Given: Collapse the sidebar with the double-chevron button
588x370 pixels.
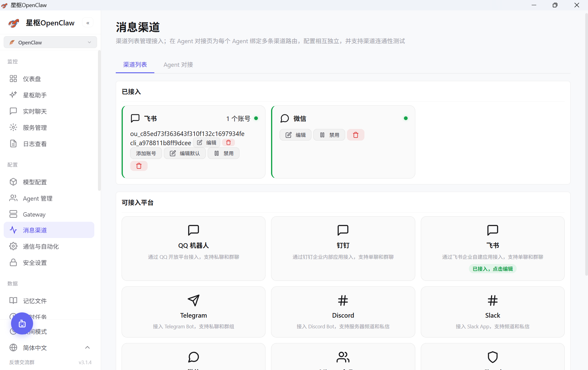Looking at the screenshot, I should [88, 23].
